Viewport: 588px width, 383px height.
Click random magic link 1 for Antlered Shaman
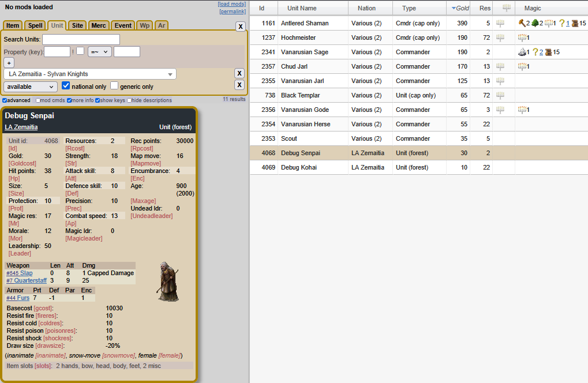(x=568, y=23)
